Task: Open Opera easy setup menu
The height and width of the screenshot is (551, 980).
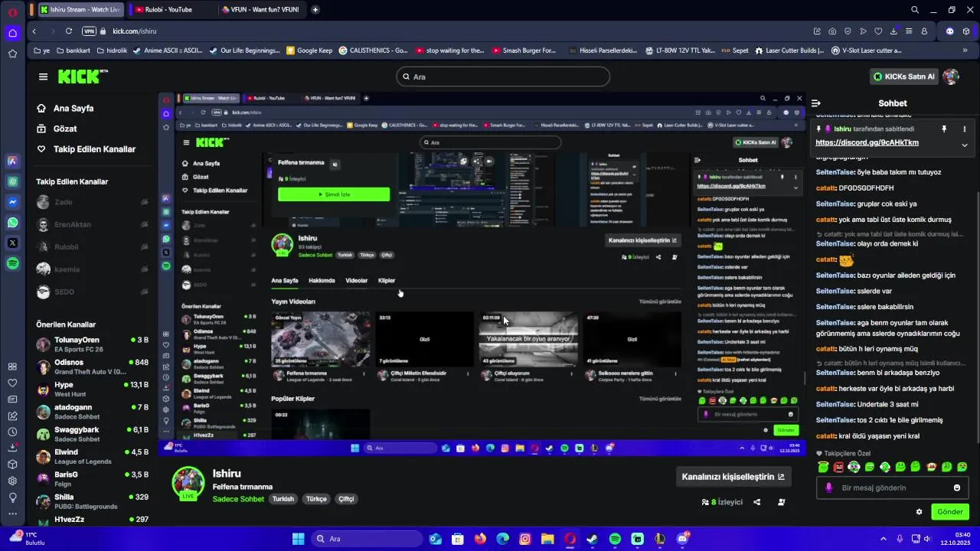Action: (x=909, y=31)
